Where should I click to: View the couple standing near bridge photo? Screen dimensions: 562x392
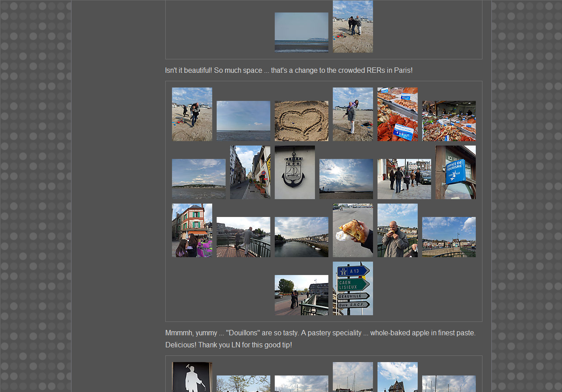(x=301, y=295)
